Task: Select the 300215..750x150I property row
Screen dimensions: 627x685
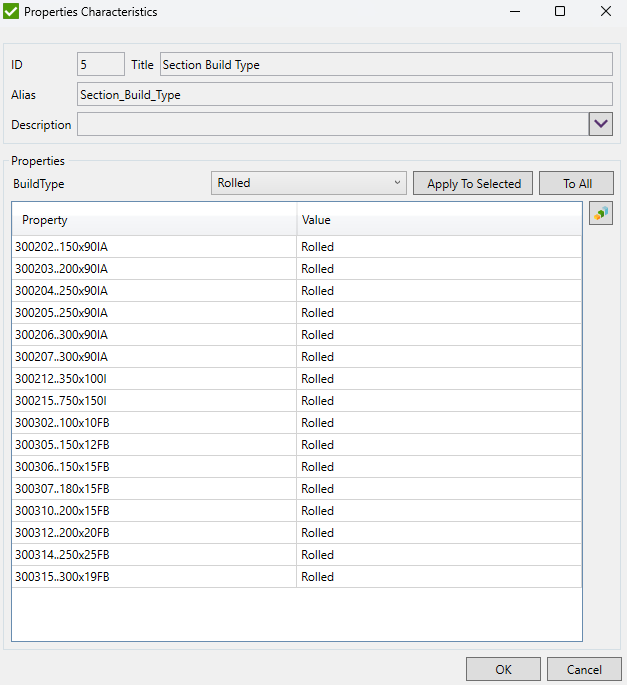Action: (154, 401)
